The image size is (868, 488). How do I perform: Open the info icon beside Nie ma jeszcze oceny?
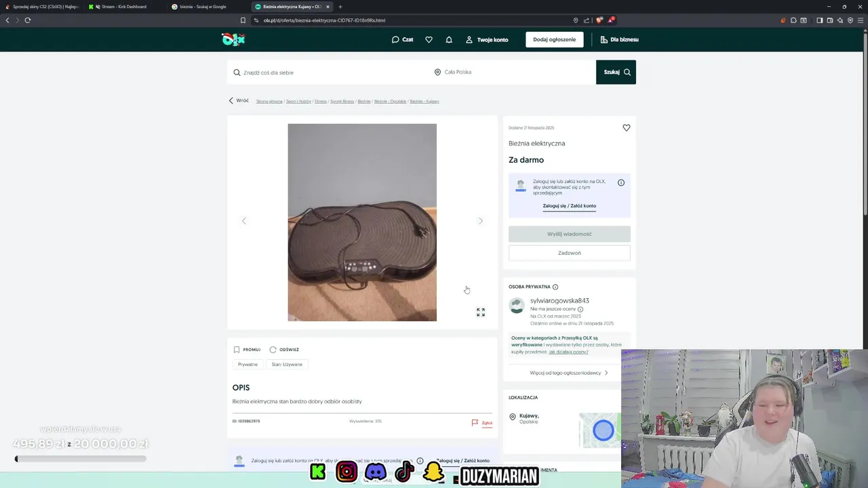tap(580, 310)
